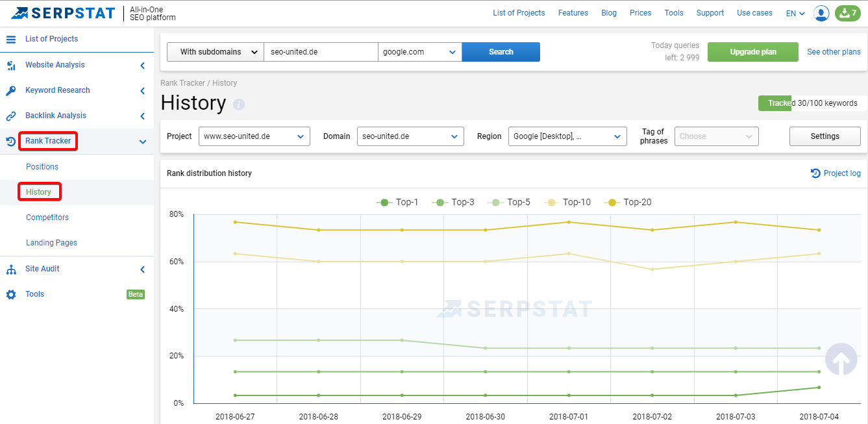This screenshot has height=424, width=868.
Task: Toggle the Top-20 legend series
Action: pos(628,202)
